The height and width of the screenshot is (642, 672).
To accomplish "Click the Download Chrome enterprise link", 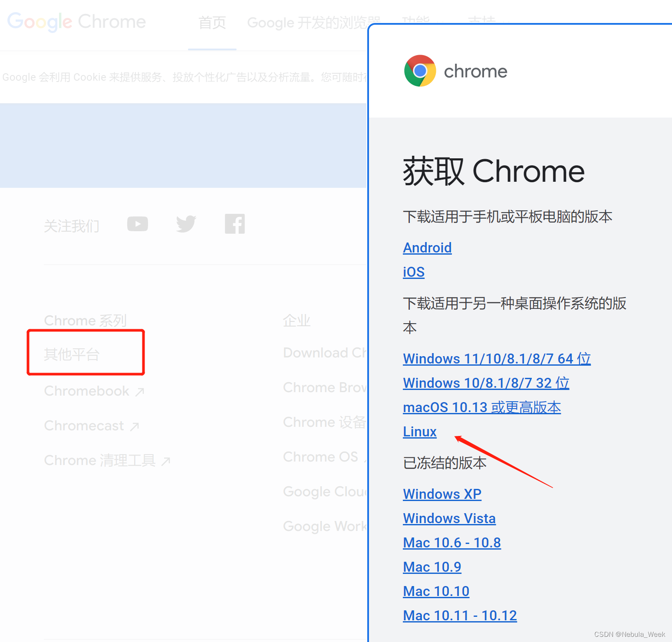I will (x=325, y=353).
